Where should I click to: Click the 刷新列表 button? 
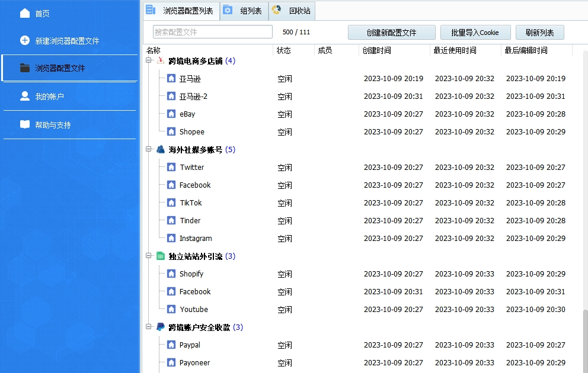(x=539, y=32)
